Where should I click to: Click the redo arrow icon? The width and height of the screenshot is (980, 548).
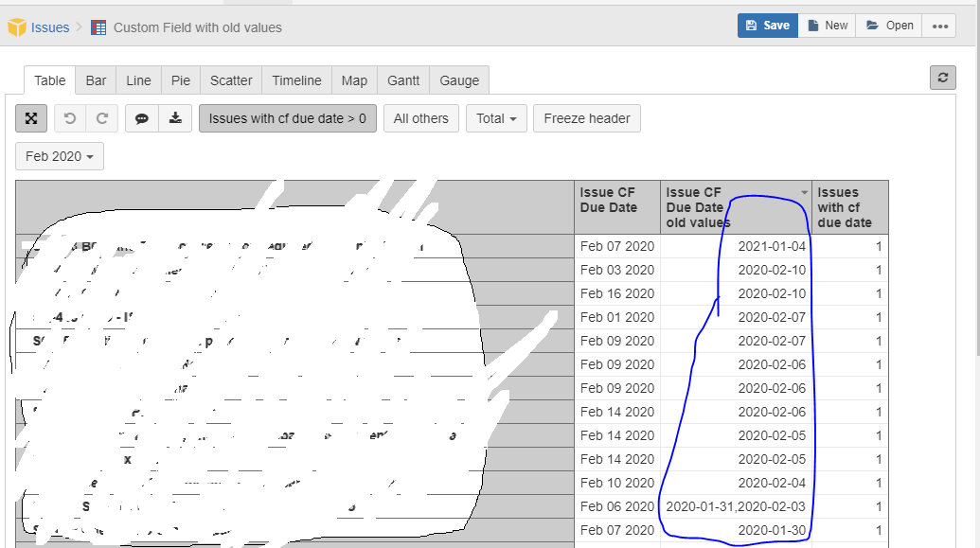(x=101, y=118)
